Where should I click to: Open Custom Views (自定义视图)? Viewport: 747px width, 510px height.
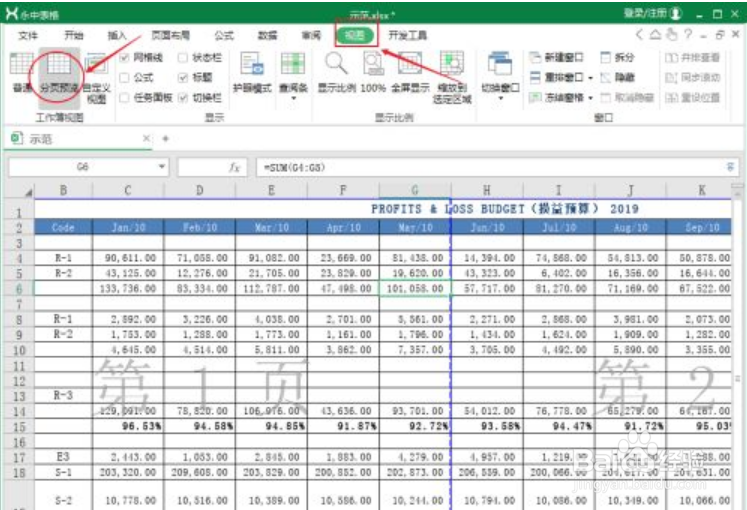pyautogui.click(x=97, y=79)
